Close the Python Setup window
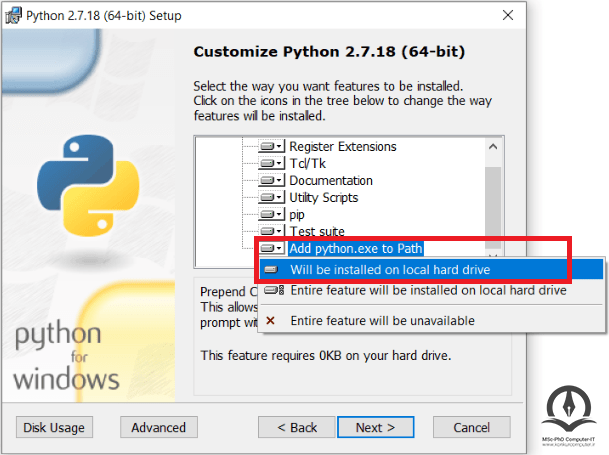 tap(508, 16)
